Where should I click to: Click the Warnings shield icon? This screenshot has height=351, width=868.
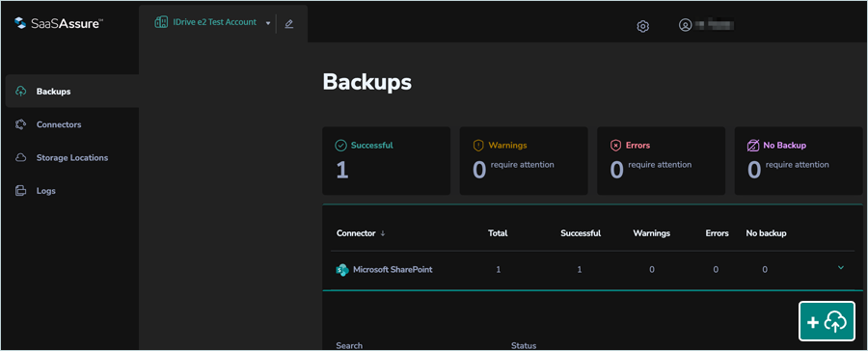coord(478,146)
